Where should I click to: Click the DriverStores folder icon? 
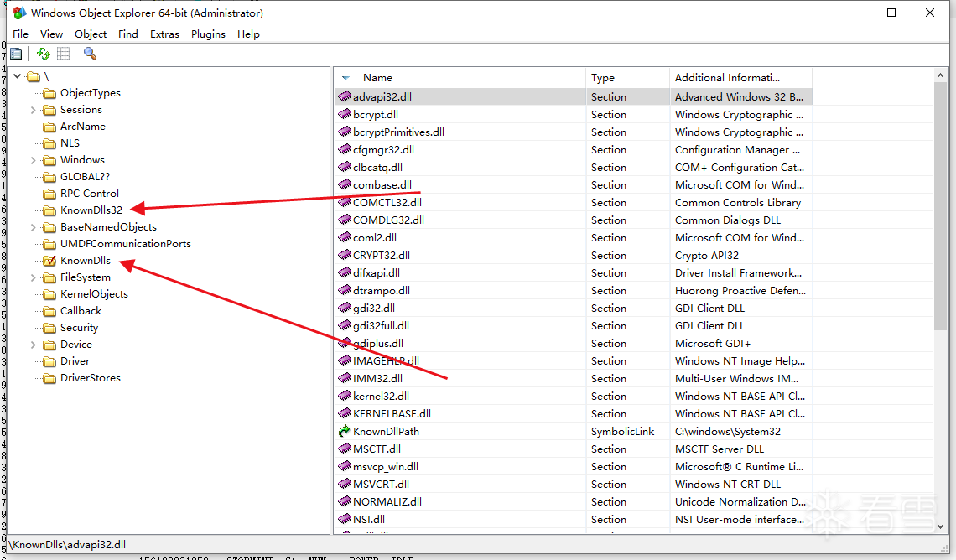tap(49, 378)
